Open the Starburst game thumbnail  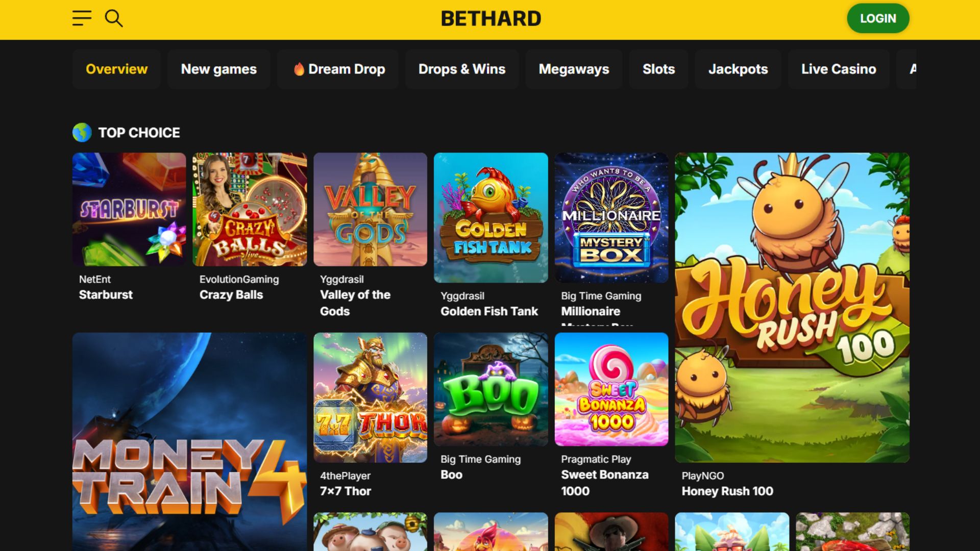click(x=129, y=209)
